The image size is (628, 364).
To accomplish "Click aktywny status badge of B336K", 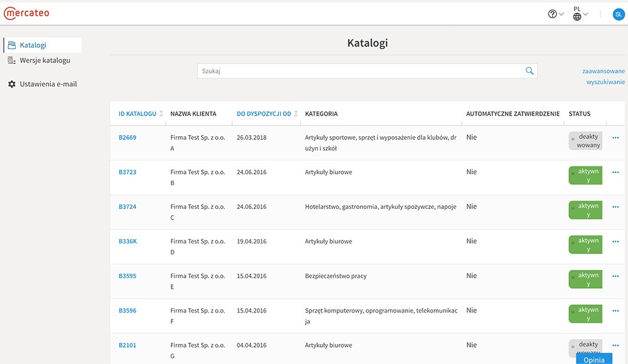I will 585,245.
